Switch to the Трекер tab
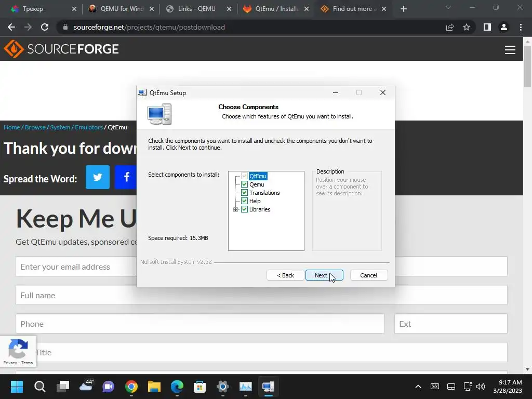 click(x=33, y=9)
